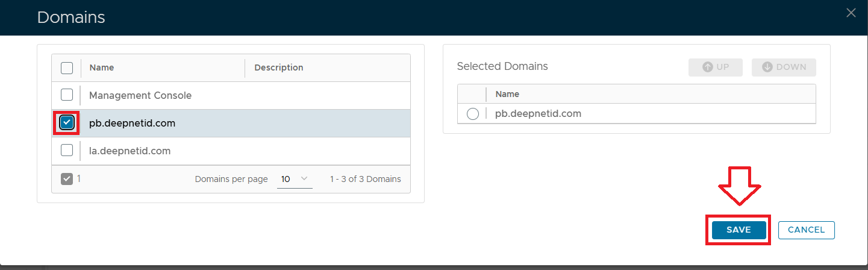This screenshot has height=270, width=868.
Task: Click the SAVE button
Action: point(738,230)
